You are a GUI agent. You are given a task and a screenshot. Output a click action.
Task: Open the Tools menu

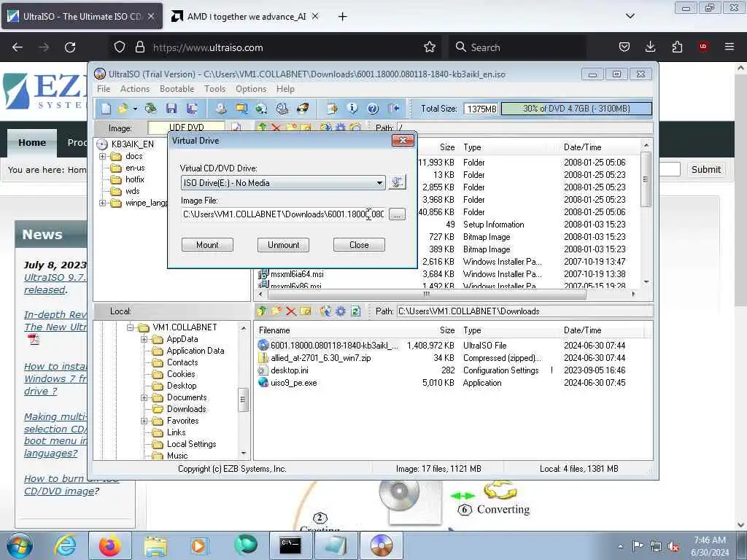215,89
